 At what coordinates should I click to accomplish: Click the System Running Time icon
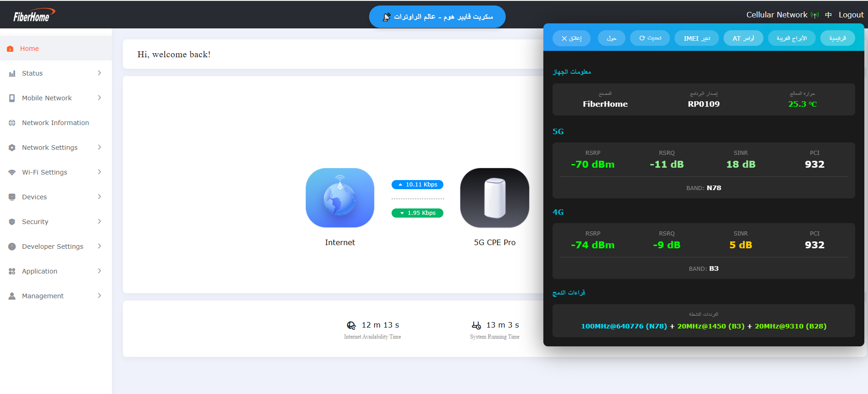click(476, 325)
